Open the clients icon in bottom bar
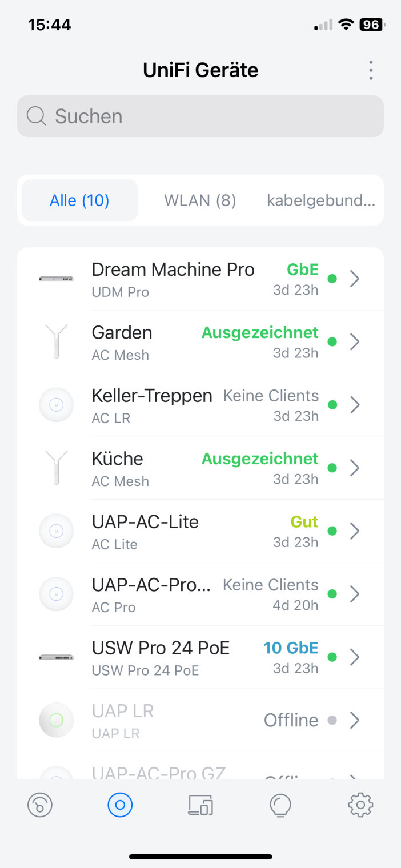The width and height of the screenshot is (401, 868). 201,805
